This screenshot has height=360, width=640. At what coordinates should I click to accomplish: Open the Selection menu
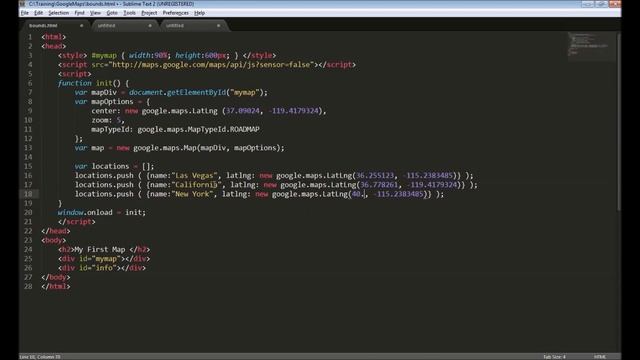pos(58,13)
